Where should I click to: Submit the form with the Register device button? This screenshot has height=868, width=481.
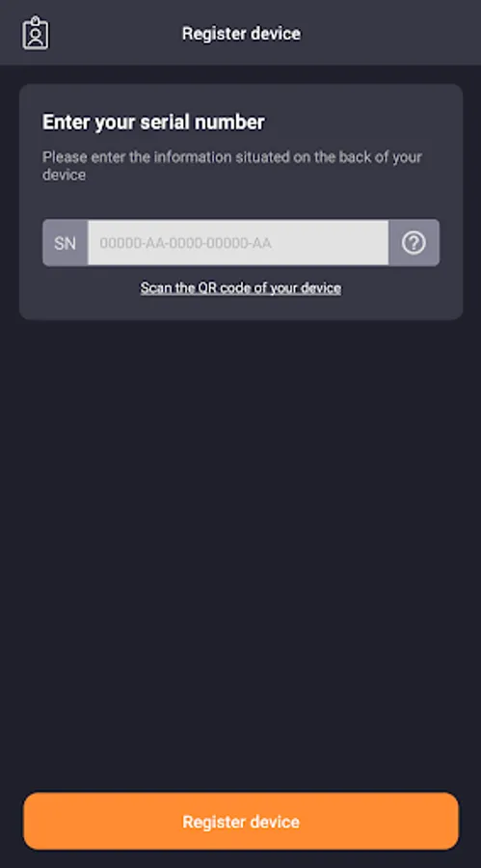(x=241, y=821)
